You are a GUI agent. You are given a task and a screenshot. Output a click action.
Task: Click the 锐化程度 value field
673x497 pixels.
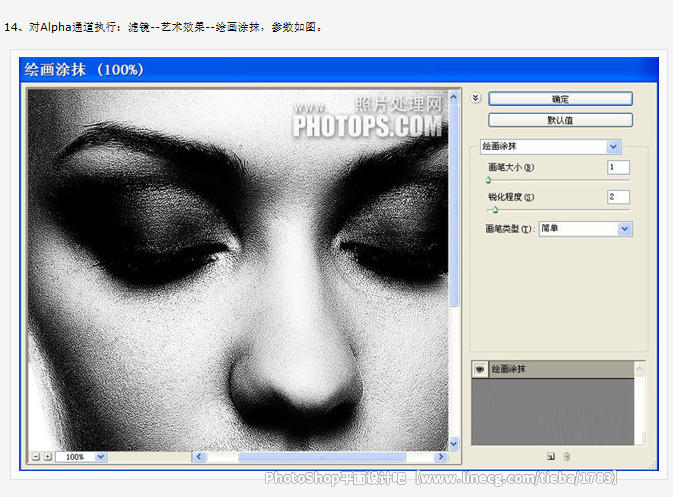tap(618, 197)
